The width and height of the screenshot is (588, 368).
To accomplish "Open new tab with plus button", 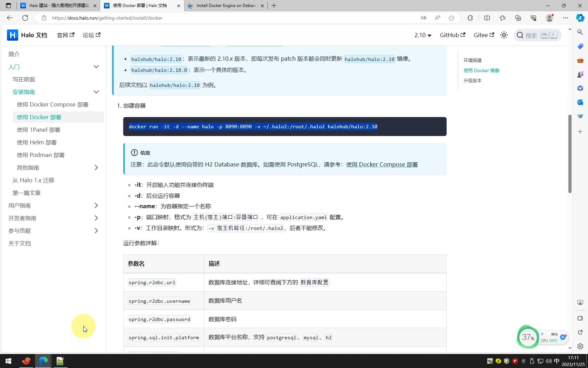I will point(274,6).
